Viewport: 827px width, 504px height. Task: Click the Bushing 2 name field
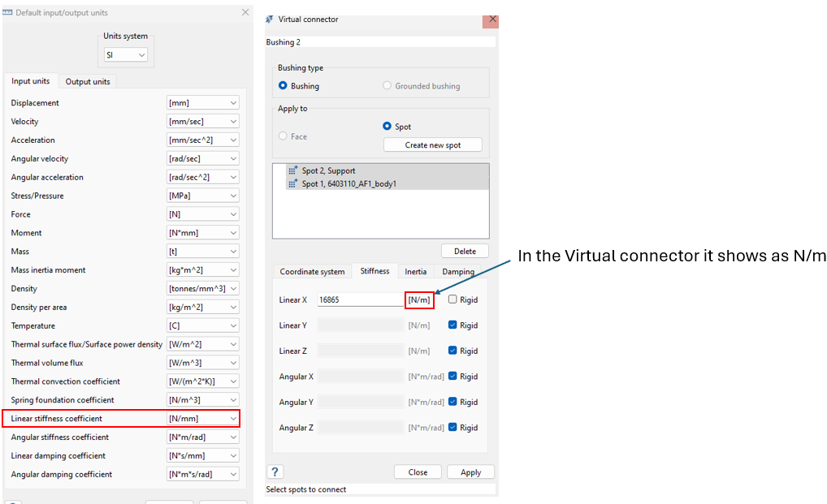click(x=381, y=42)
